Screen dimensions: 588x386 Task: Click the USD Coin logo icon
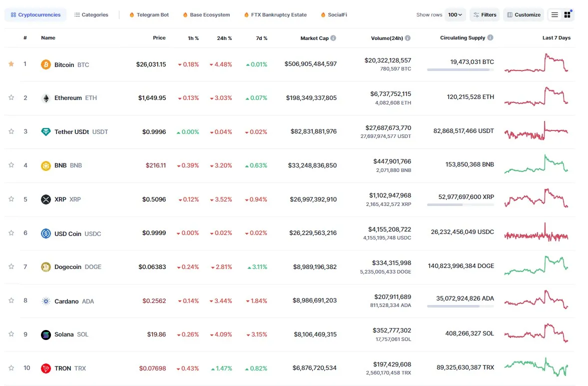click(x=46, y=233)
